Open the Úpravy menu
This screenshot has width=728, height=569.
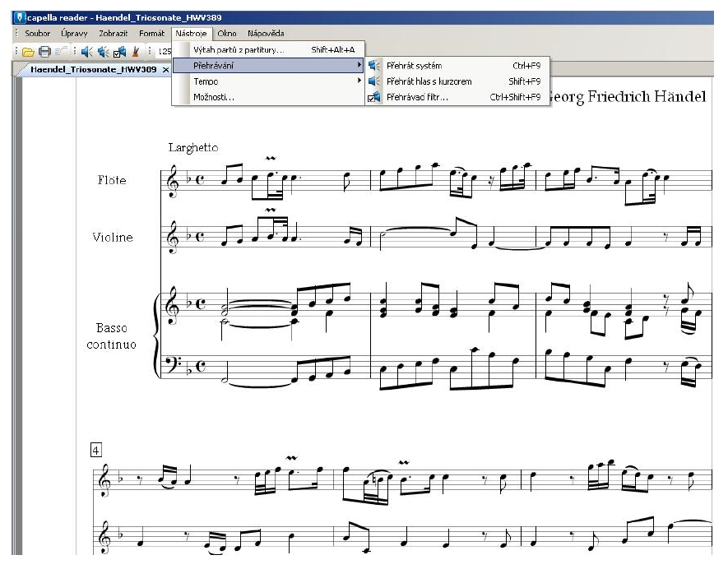click(x=74, y=34)
